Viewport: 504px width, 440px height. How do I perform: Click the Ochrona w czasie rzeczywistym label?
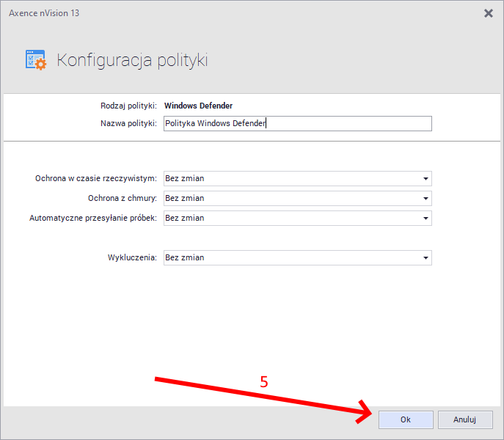pos(95,178)
